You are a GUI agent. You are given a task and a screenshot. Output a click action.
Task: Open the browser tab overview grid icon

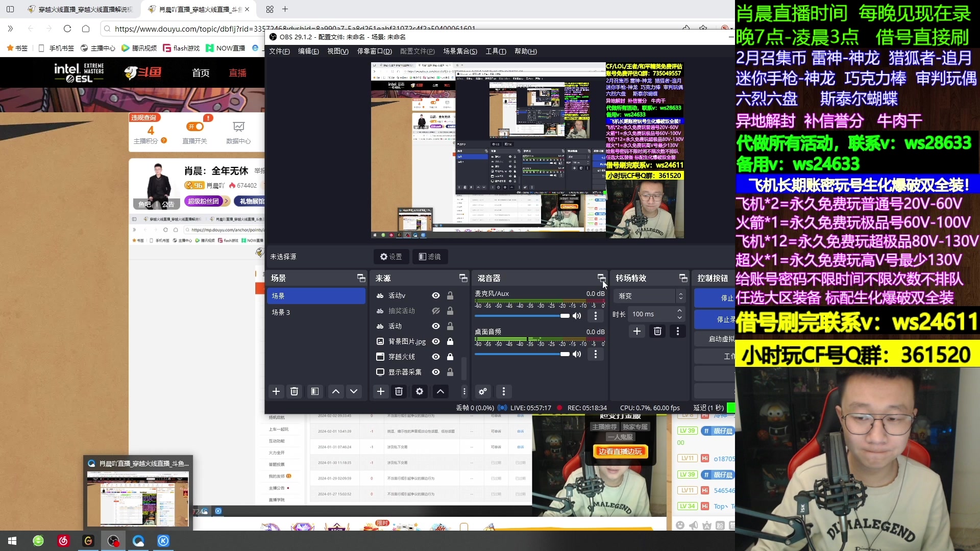coord(269,9)
